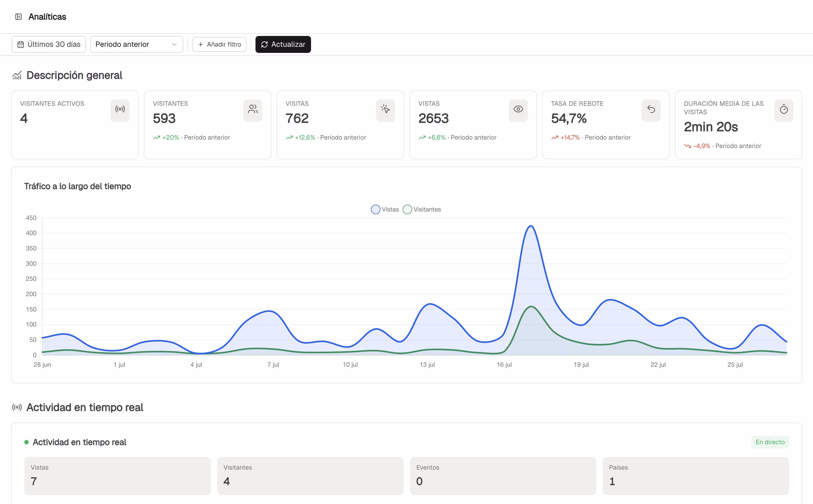Open the Últimos 30 días date picker
This screenshot has width=813, height=504.
tap(49, 44)
